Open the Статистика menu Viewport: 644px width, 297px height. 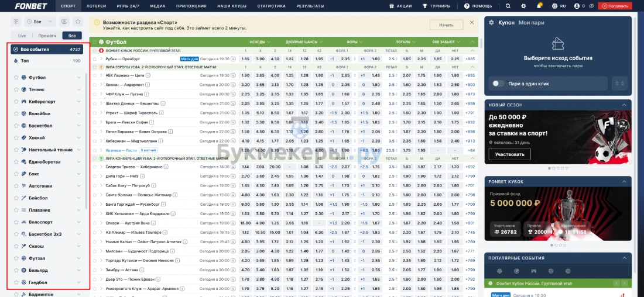[271, 6]
